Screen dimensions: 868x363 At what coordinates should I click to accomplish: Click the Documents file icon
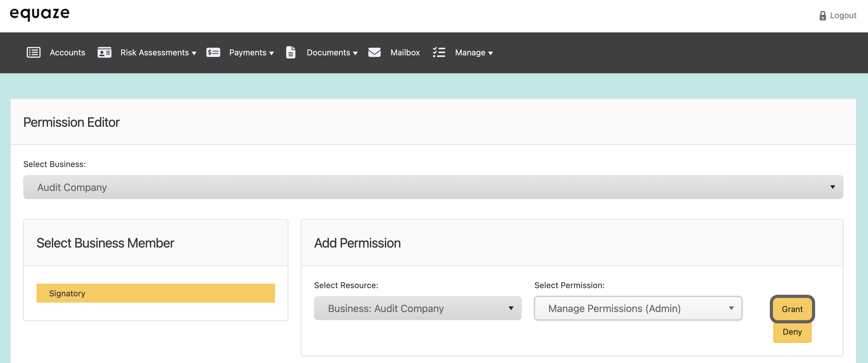pos(290,53)
